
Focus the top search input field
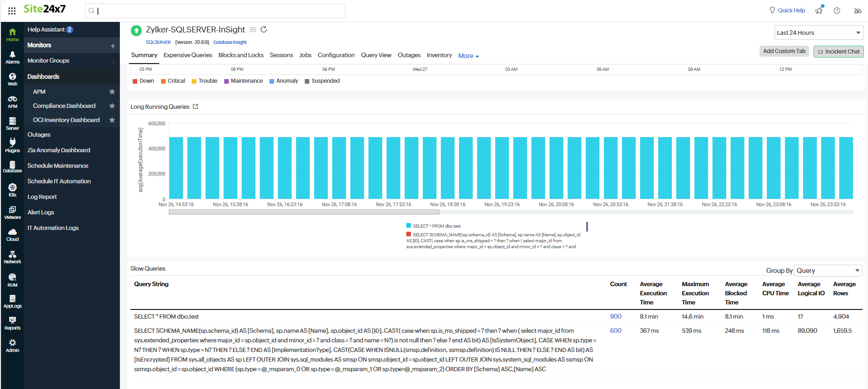coord(215,11)
